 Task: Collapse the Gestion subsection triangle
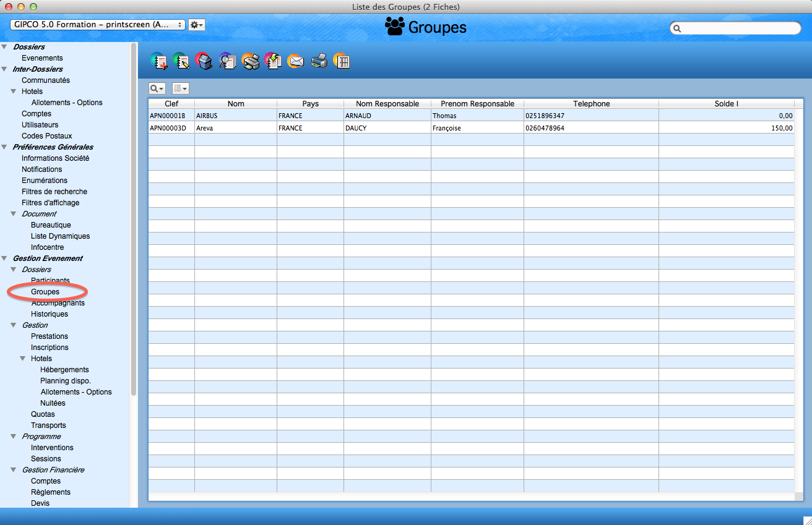14,325
